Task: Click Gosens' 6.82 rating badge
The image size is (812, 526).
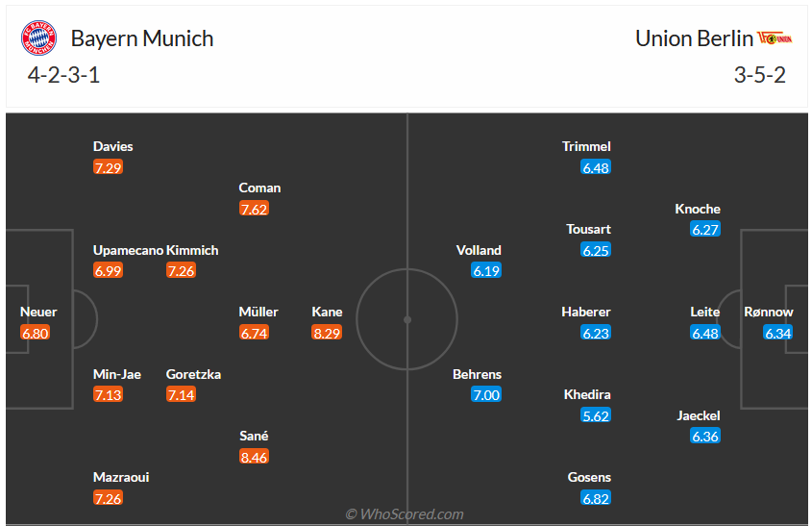Action: 596,498
